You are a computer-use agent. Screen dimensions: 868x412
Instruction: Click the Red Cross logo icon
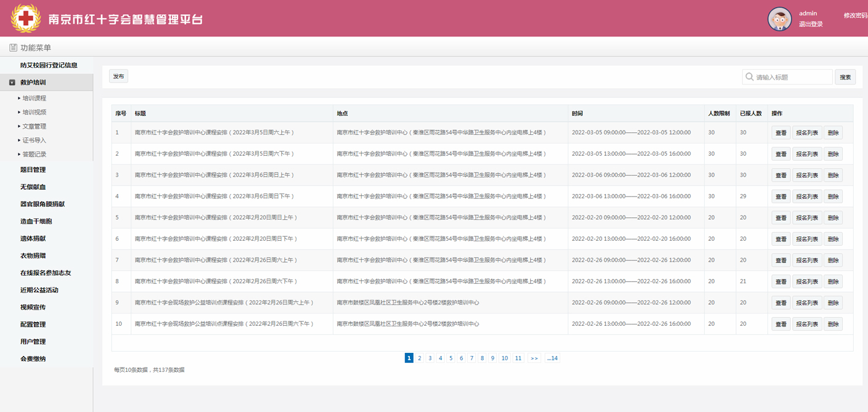[x=26, y=18]
